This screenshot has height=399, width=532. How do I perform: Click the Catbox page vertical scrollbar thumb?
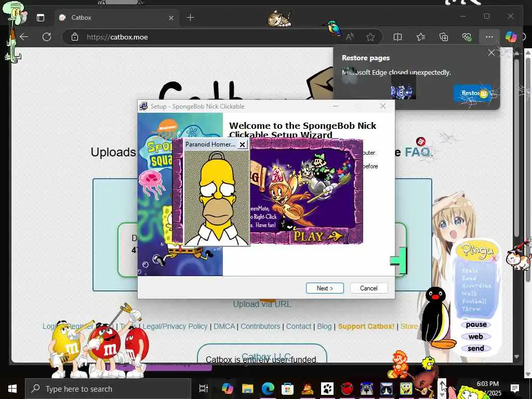pyautogui.click(x=516, y=148)
